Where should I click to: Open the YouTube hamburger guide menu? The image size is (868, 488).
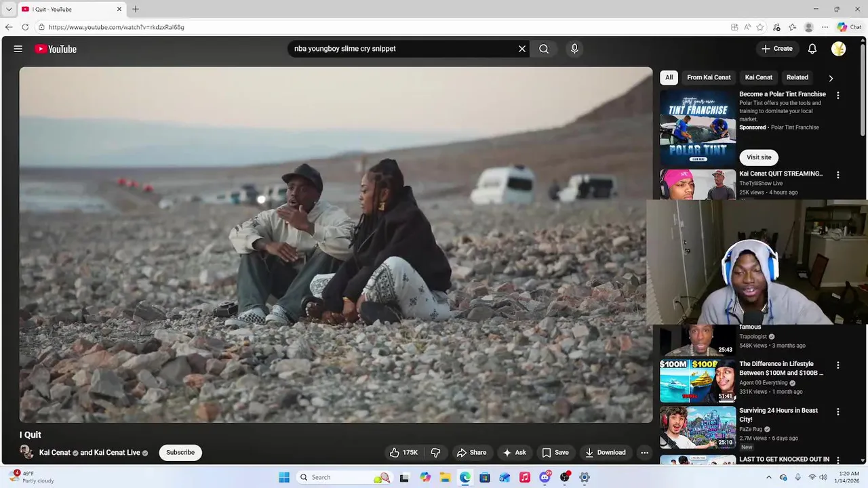(18, 49)
